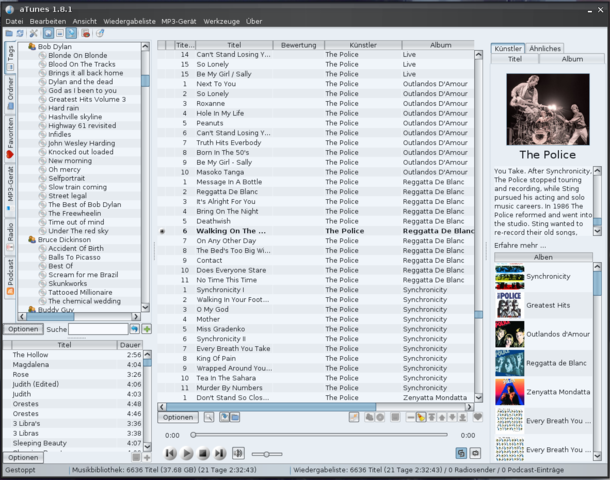
Task: Open the Erfahre mehr link
Action: click(520, 245)
